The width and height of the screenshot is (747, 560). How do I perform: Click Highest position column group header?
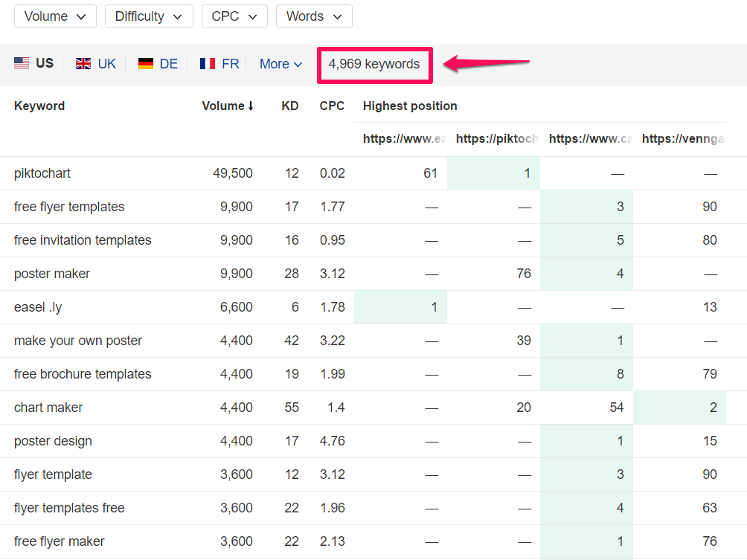click(x=410, y=106)
